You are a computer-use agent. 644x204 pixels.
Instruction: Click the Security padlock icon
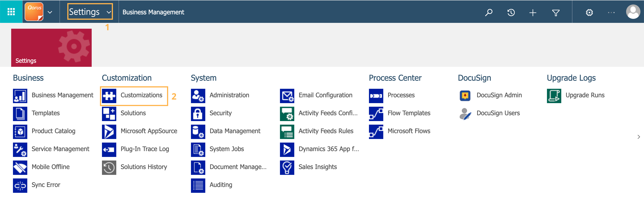[x=198, y=114]
